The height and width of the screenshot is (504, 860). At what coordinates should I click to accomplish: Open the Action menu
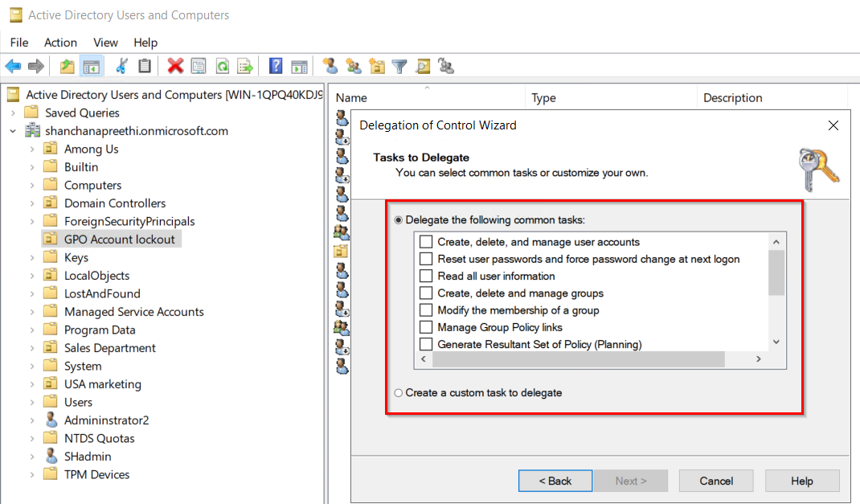coord(60,42)
